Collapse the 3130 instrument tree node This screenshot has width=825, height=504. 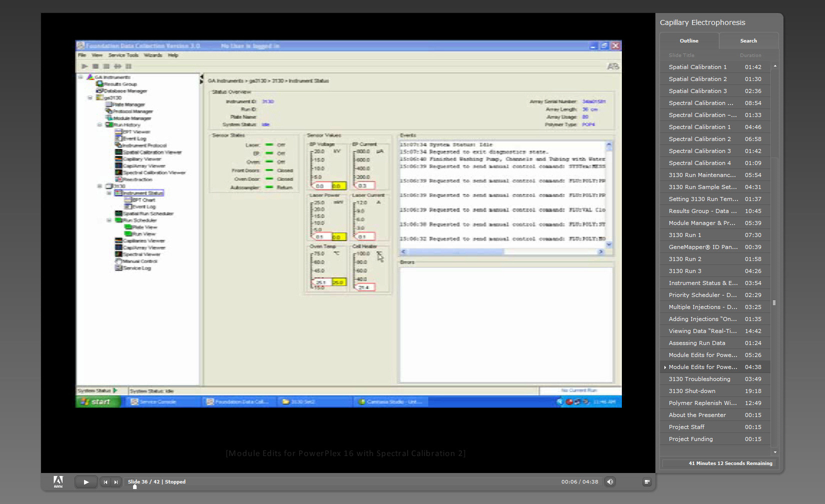[100, 186]
